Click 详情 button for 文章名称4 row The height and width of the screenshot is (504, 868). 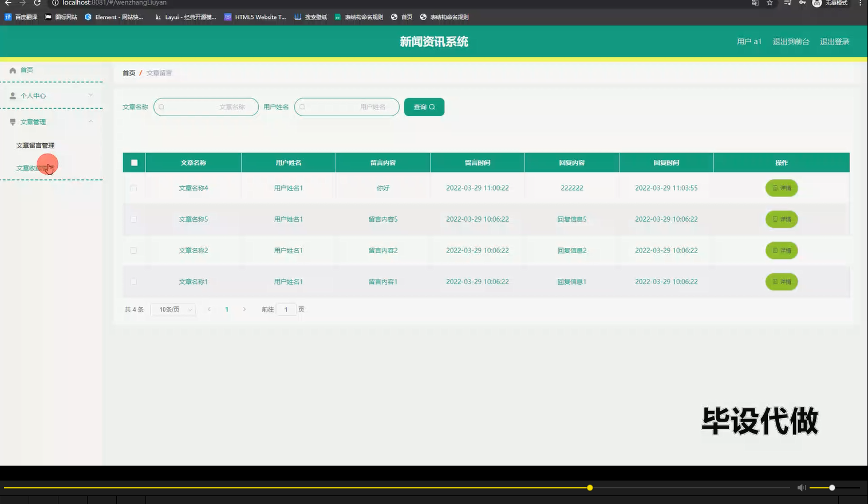click(x=782, y=188)
